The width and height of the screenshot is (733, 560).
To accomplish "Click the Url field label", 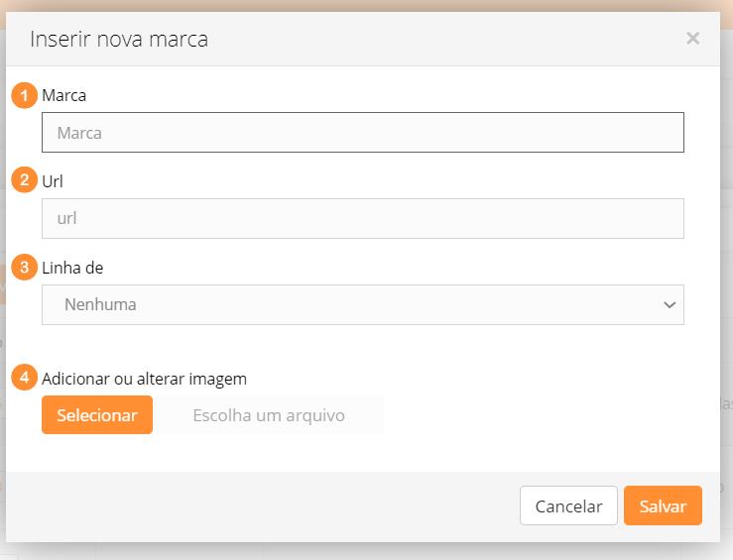I will click(x=53, y=181).
